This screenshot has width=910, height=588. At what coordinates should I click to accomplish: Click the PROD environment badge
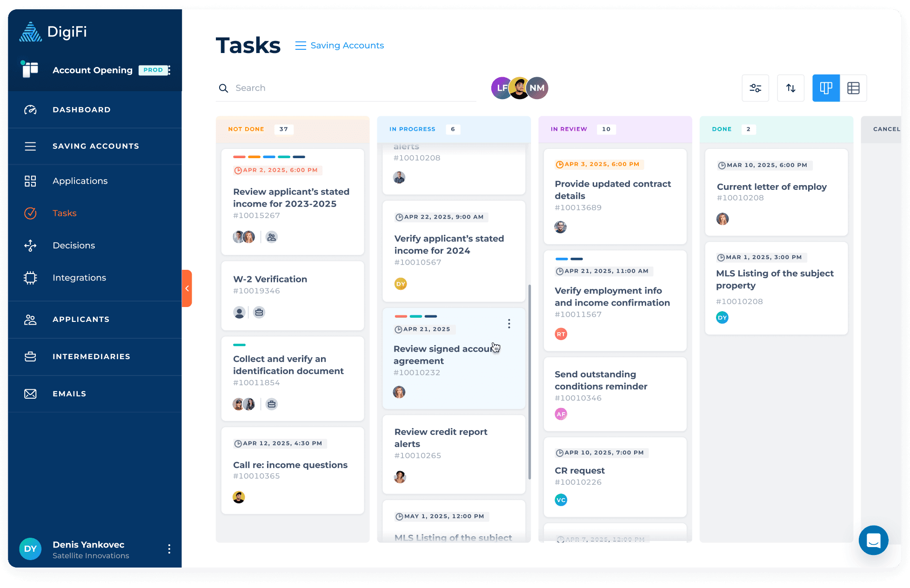click(153, 70)
